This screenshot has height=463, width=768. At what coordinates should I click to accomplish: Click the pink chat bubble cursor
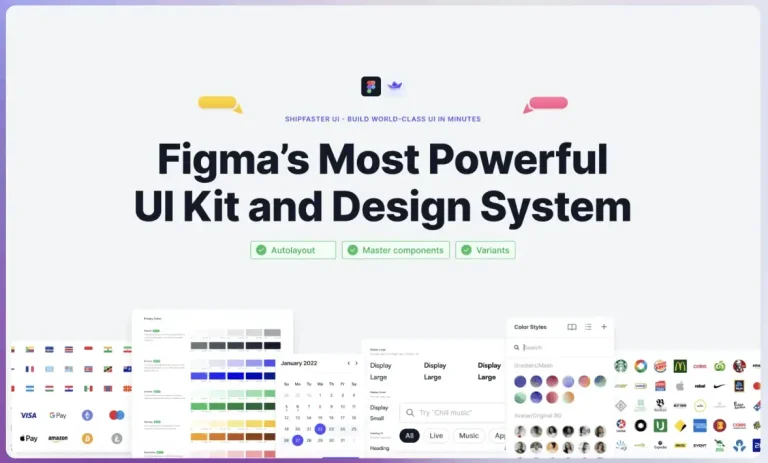[x=546, y=104]
